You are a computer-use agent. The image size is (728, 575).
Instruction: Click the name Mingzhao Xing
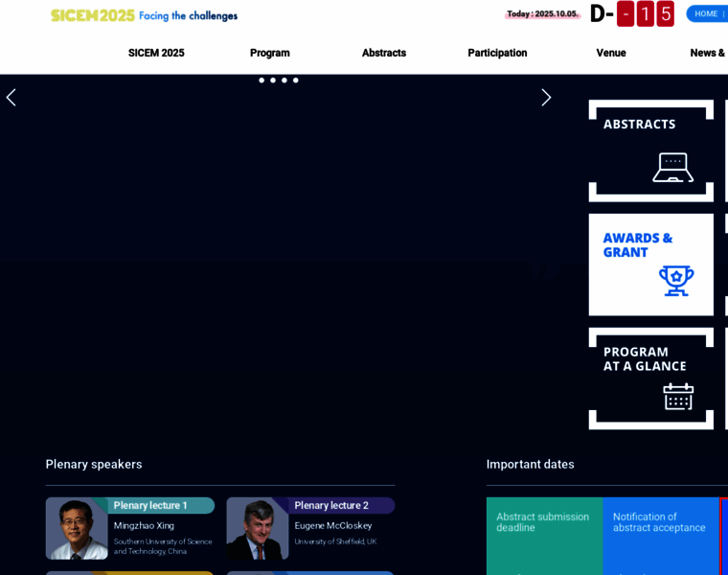[x=144, y=526]
